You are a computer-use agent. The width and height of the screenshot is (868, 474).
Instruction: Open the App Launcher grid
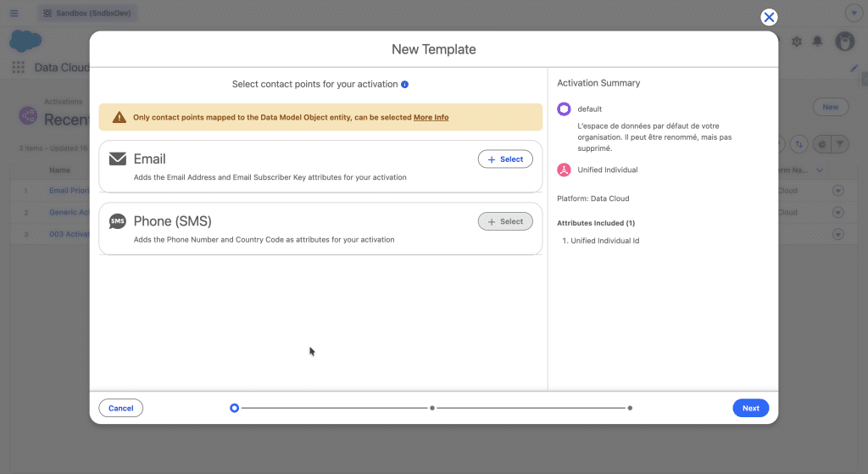pyautogui.click(x=18, y=68)
